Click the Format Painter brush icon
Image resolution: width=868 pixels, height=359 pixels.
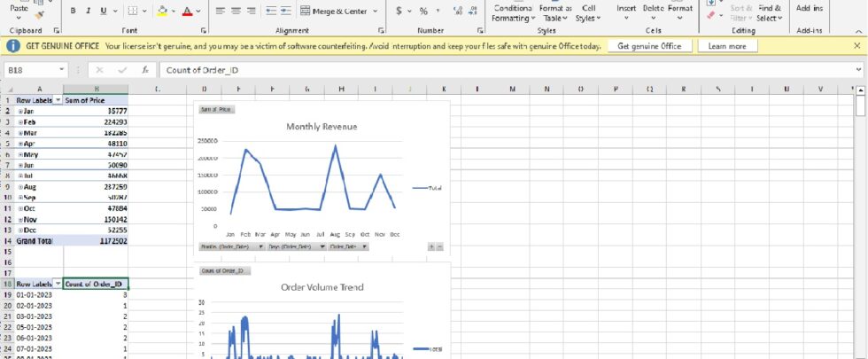[x=40, y=14]
